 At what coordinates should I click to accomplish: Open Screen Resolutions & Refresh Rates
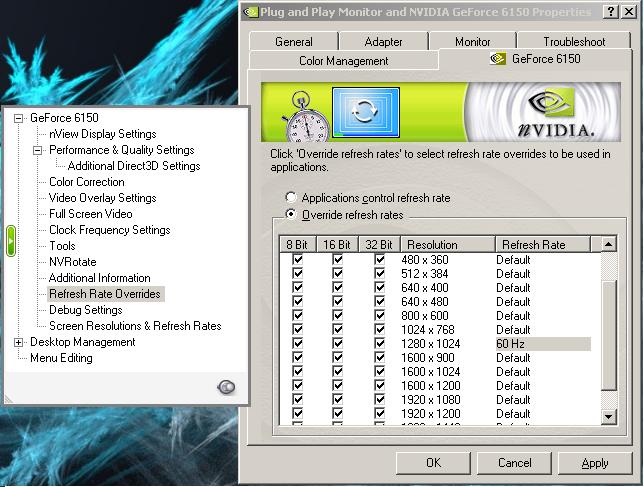point(135,326)
